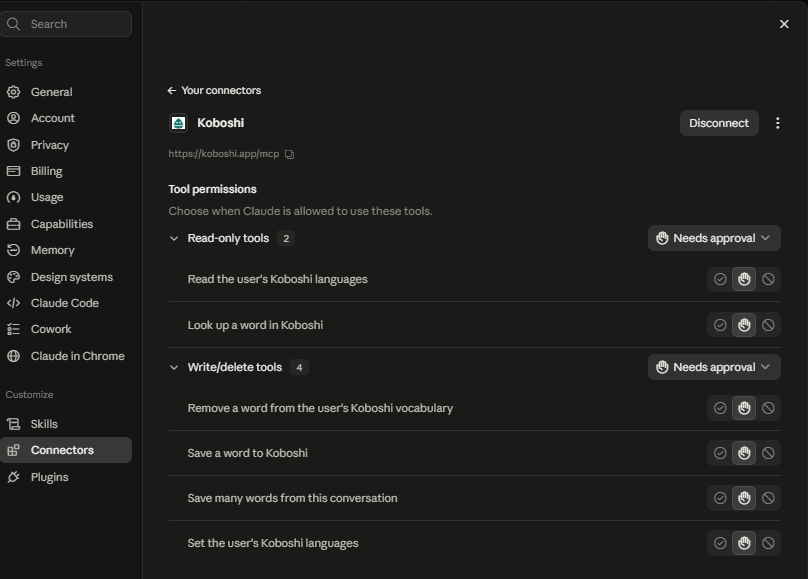The image size is (808, 579).
Task: Click the Cowork checklist icon
Action: 13,329
